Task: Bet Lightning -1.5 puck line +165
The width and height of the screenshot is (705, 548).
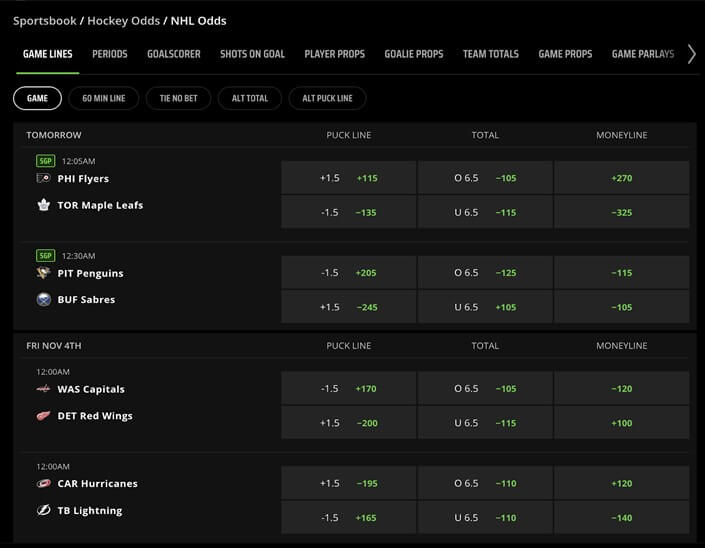Action: (x=349, y=517)
